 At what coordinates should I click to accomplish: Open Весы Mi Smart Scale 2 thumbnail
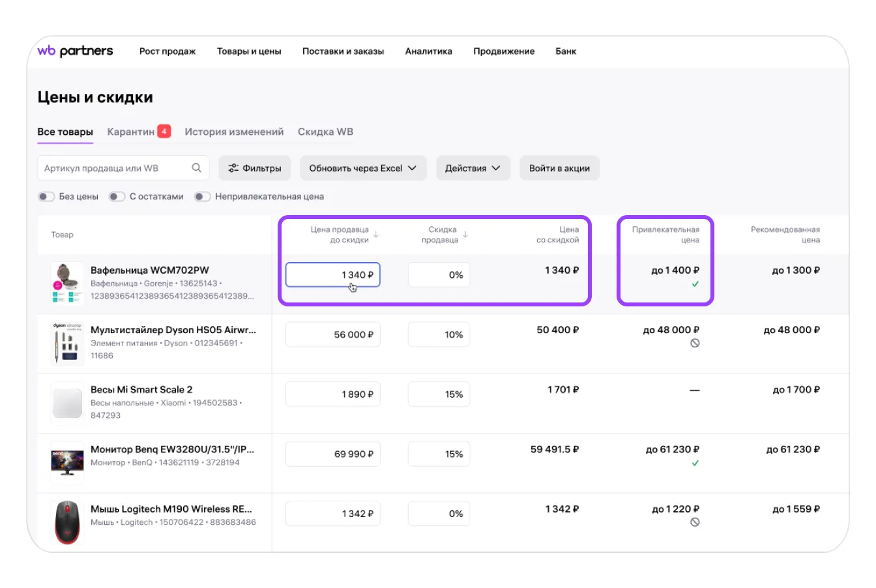click(x=67, y=403)
